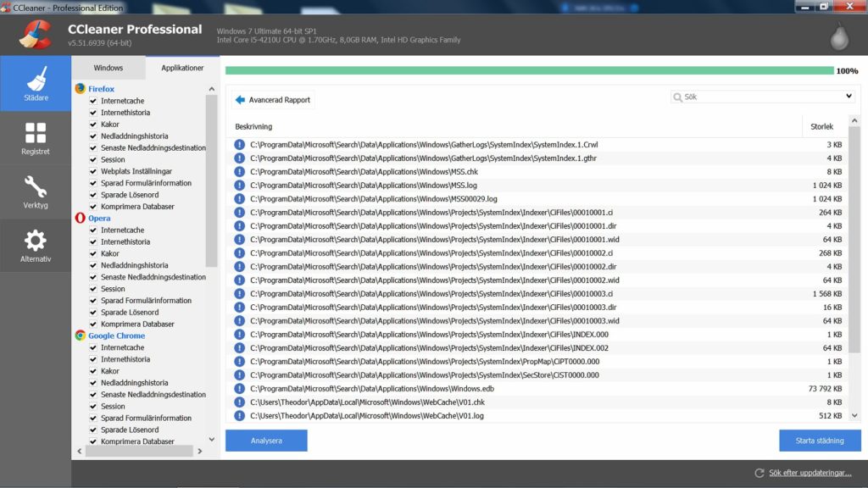
Task: Click the application list vertical scrollbar thumb
Action: (x=211, y=181)
